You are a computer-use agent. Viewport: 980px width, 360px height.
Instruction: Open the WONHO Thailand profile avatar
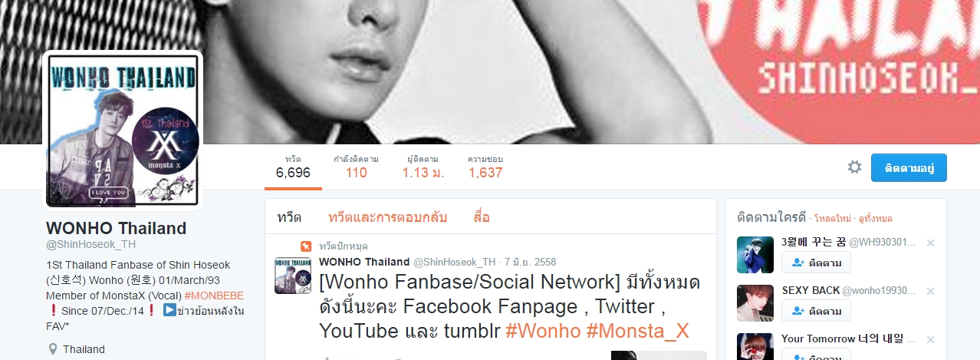click(123, 130)
